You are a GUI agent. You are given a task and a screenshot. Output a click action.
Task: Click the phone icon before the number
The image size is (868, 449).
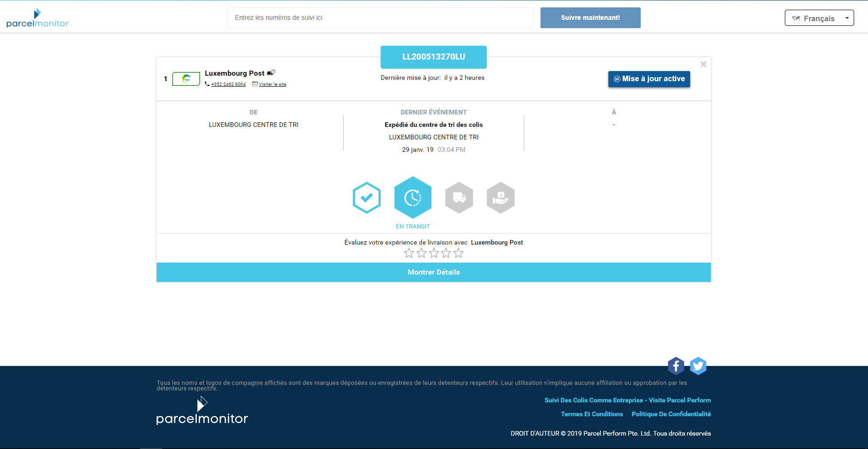(207, 84)
